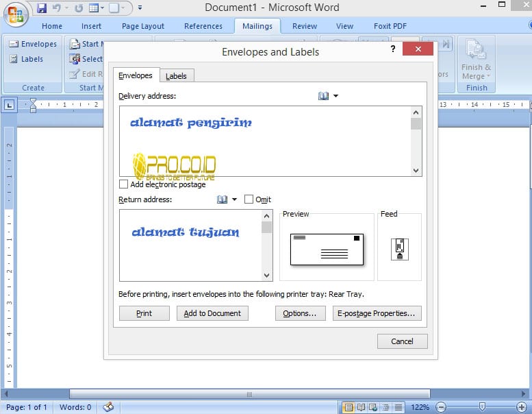
Task: Click the dialog help question mark
Action: [x=393, y=49]
